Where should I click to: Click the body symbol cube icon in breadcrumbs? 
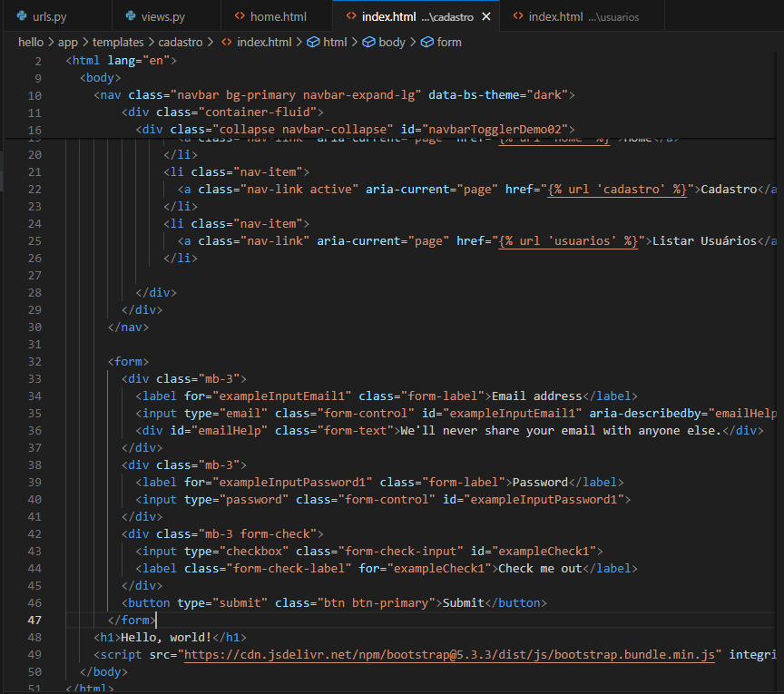(x=368, y=42)
